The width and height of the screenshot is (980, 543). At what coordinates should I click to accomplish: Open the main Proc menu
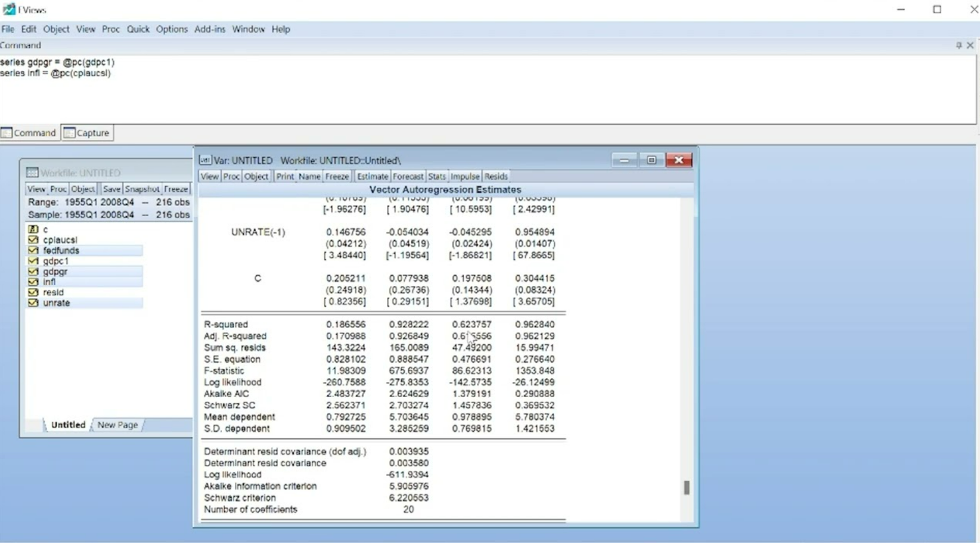point(111,29)
